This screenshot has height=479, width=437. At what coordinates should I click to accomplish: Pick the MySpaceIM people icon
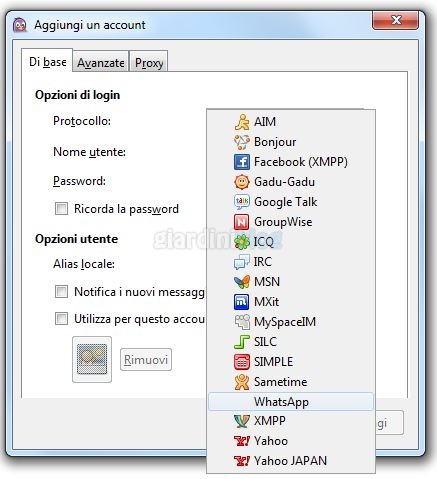point(242,322)
